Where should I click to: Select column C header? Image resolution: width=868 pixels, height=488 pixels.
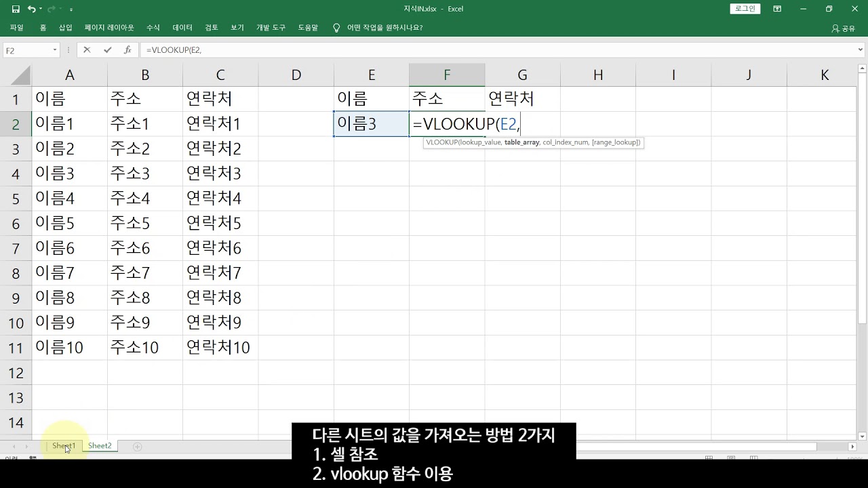coord(220,75)
